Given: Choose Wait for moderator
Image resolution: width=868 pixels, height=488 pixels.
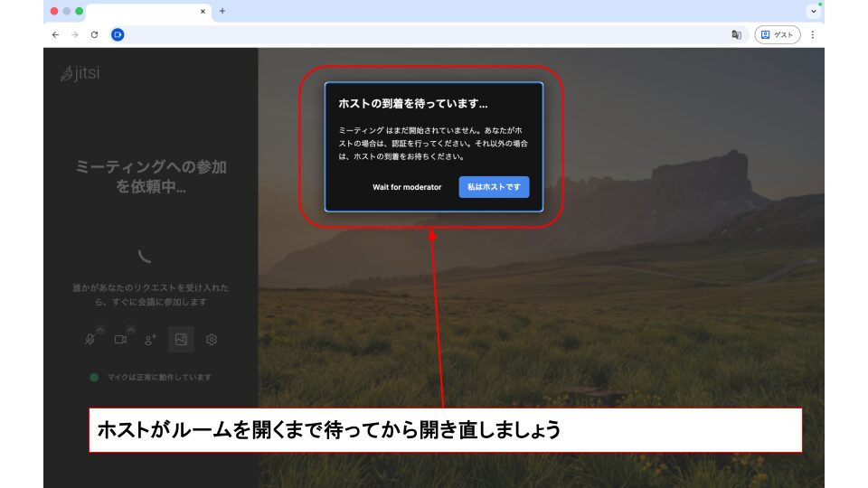Looking at the screenshot, I should click(407, 187).
